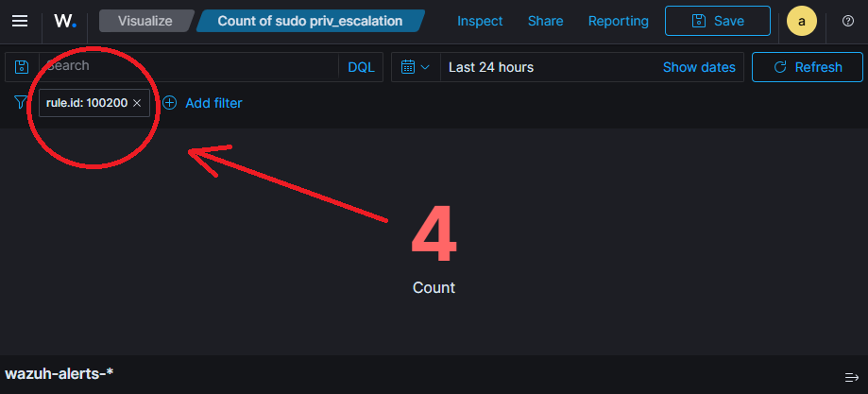
Task: Save the visualization
Action: click(x=718, y=21)
